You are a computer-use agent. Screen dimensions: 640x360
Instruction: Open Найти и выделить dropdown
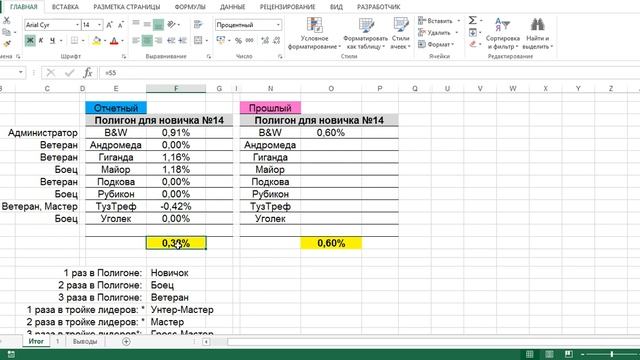(537, 34)
